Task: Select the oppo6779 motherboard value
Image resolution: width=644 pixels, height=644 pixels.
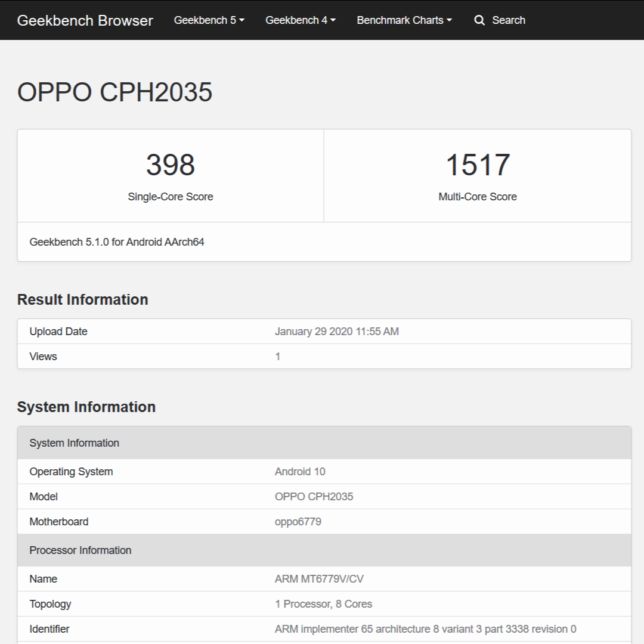Action: click(298, 522)
